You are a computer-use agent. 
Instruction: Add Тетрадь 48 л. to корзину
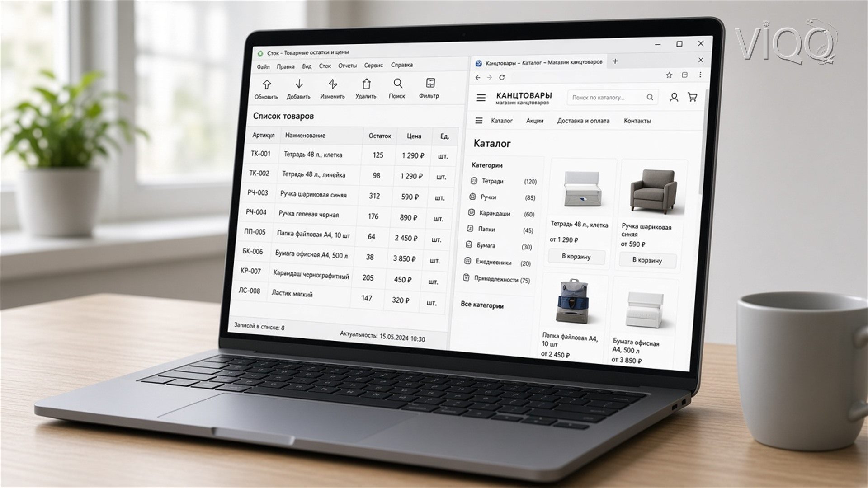576,256
